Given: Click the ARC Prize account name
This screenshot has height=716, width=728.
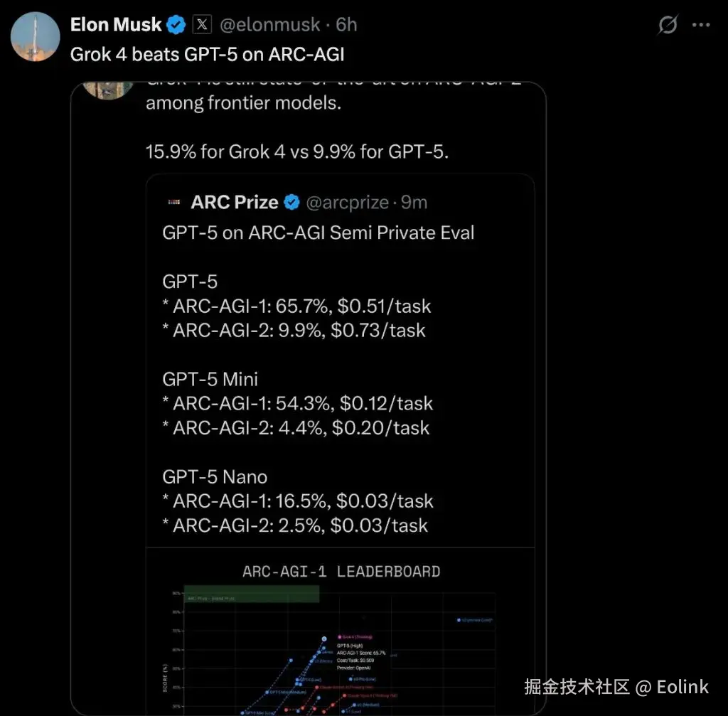Looking at the screenshot, I should 235,203.
